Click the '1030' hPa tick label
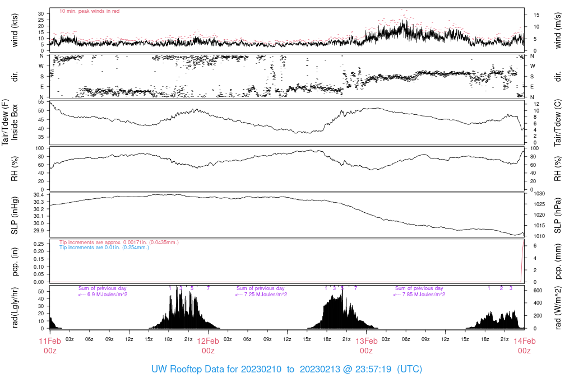Image resolution: width=574 pixels, height=392 pixels. (539, 193)
